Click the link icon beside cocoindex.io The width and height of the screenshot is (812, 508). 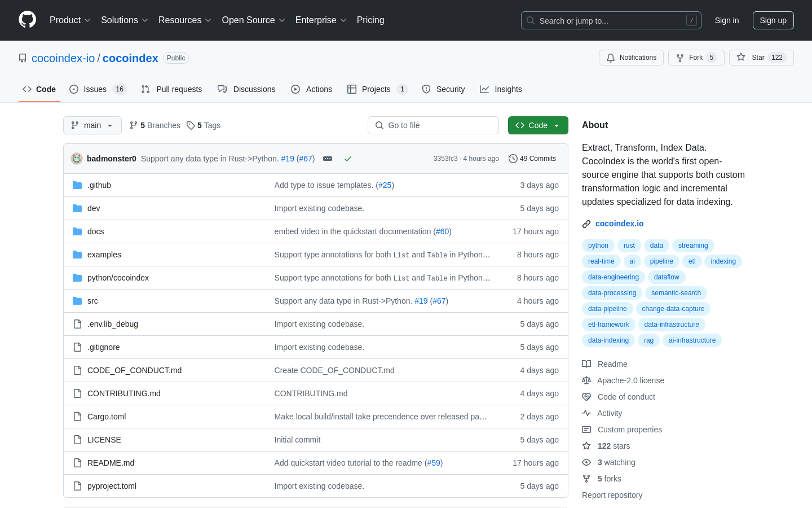point(586,224)
